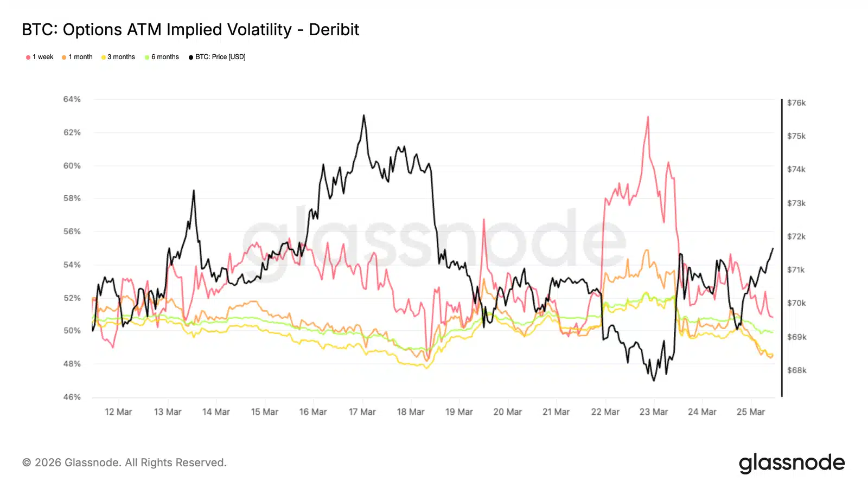Image resolution: width=868 pixels, height=488 pixels.
Task: Click the orange 1 month legend dot
Action: (x=64, y=57)
